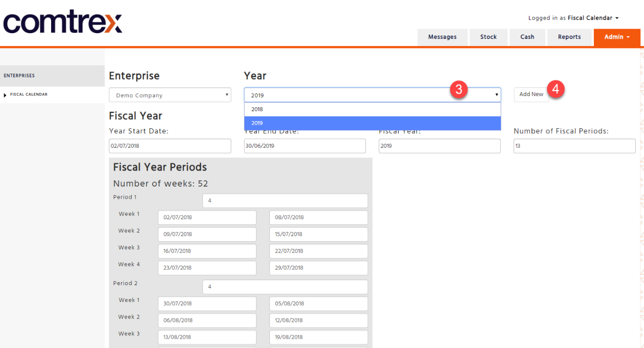Select Enterprises in the left sidebar
The height and width of the screenshot is (348, 644).
(x=52, y=76)
